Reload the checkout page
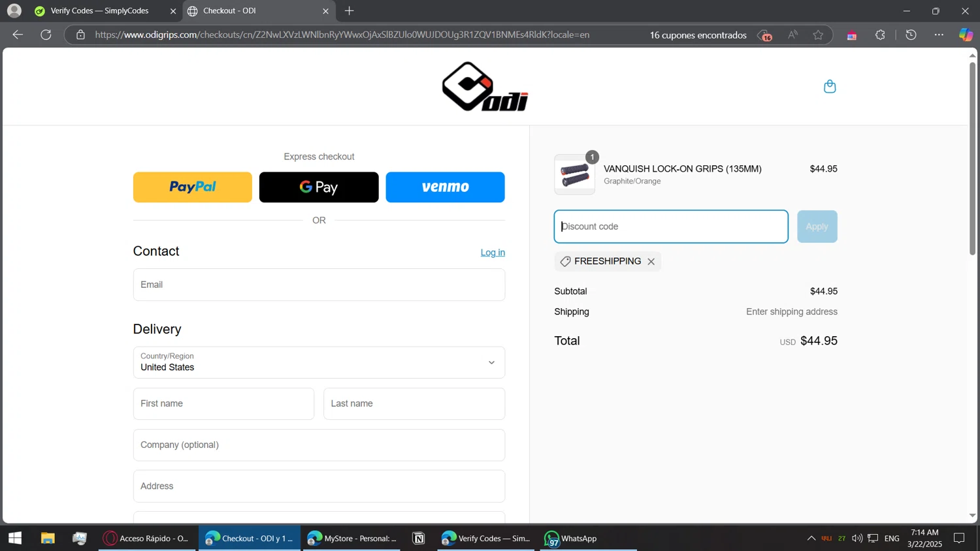 coord(46,35)
